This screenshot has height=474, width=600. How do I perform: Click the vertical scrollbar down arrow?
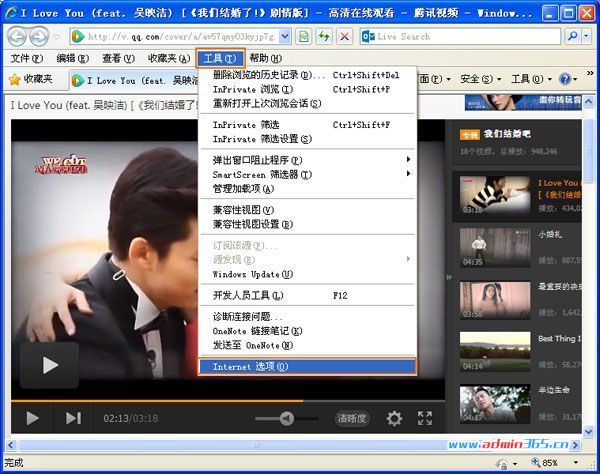[x=589, y=431]
